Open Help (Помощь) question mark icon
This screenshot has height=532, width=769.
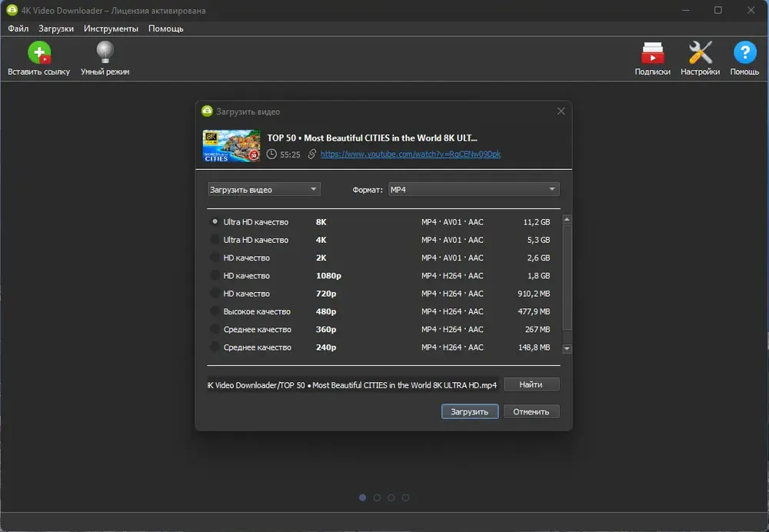click(x=744, y=52)
